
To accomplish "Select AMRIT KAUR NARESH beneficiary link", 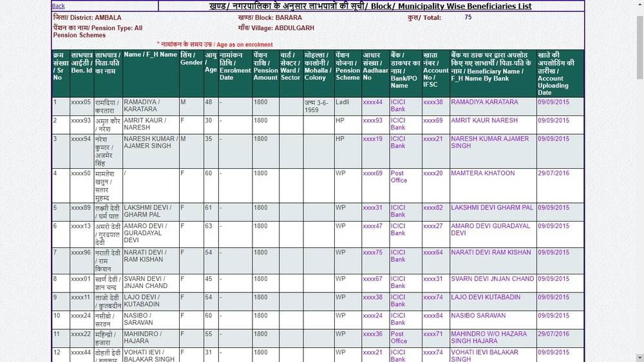I will [x=484, y=120].
